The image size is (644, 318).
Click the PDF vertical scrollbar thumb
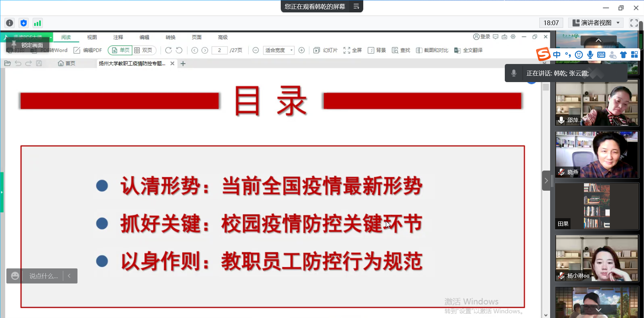point(546,87)
